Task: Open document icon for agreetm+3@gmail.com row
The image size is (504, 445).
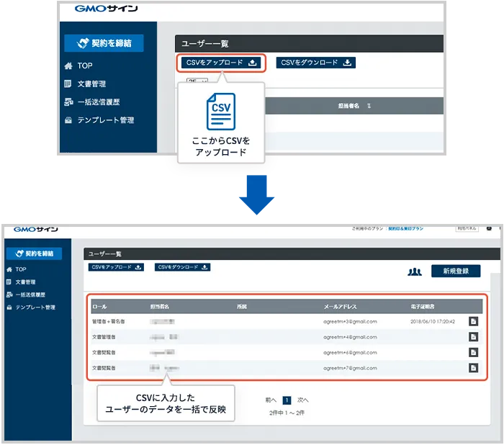Action: point(473,322)
